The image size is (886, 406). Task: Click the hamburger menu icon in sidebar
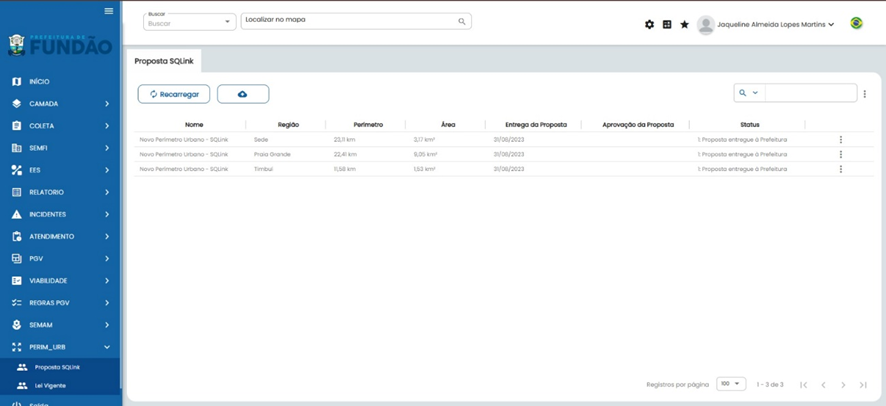tap(109, 11)
